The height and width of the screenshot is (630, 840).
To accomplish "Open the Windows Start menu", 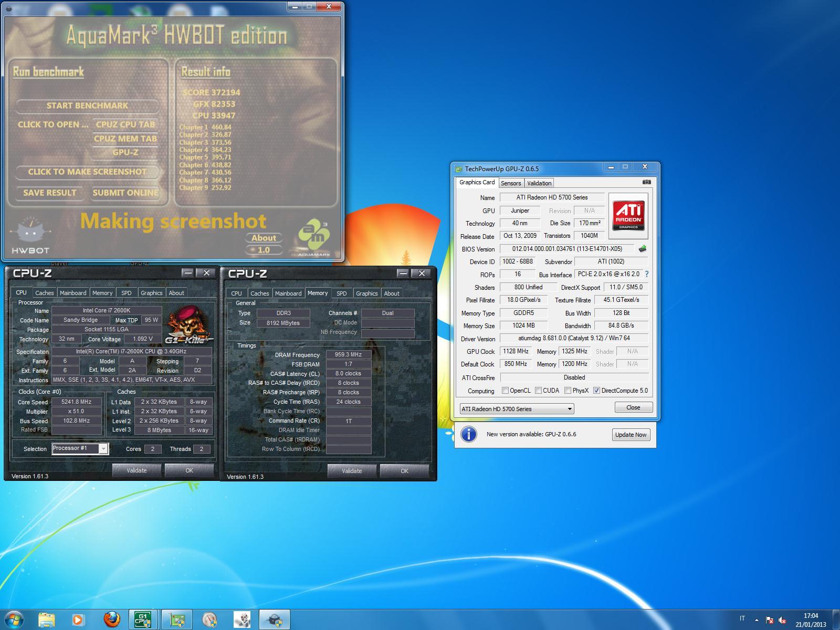I will click(14, 619).
